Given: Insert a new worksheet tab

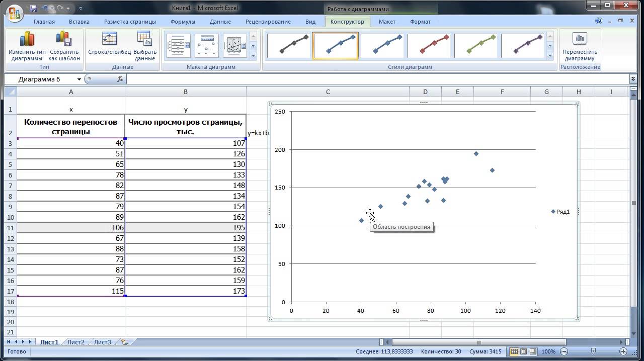Looking at the screenshot, I should point(125,342).
